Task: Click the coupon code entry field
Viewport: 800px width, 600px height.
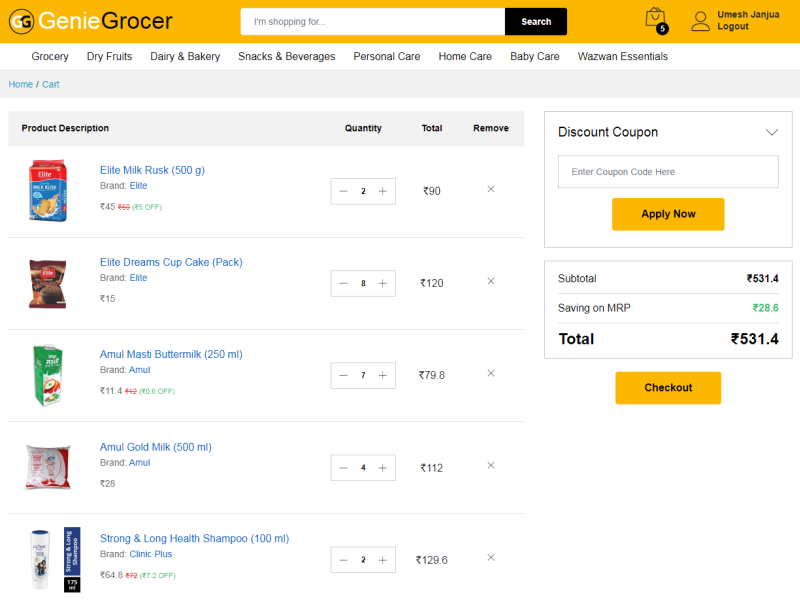Action: point(668,171)
